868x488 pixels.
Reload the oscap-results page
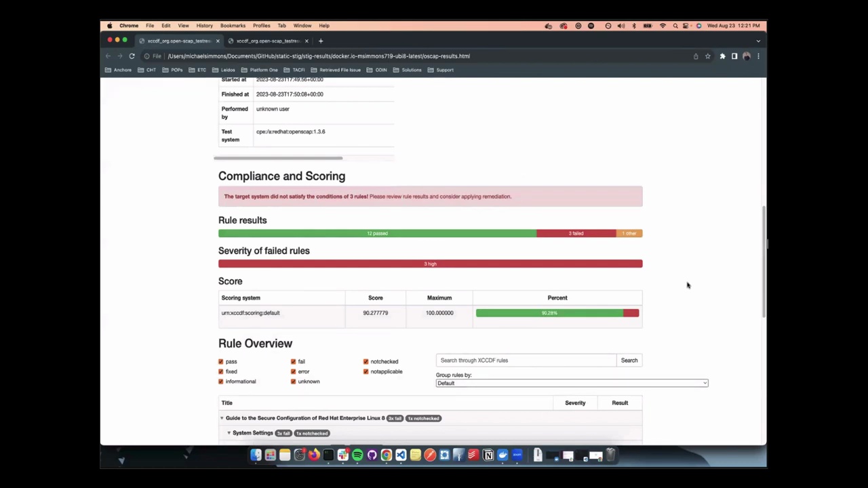click(x=132, y=56)
